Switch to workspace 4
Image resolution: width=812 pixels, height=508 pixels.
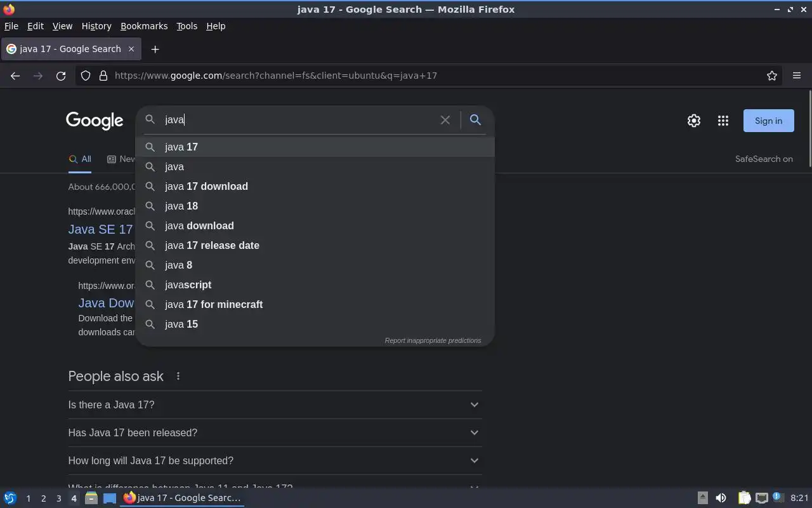74,498
